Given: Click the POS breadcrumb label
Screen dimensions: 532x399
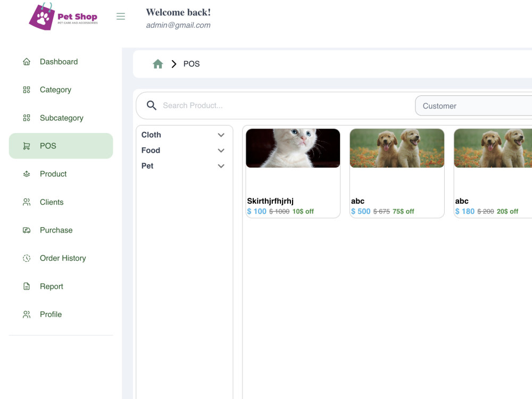Looking at the screenshot, I should click(192, 64).
